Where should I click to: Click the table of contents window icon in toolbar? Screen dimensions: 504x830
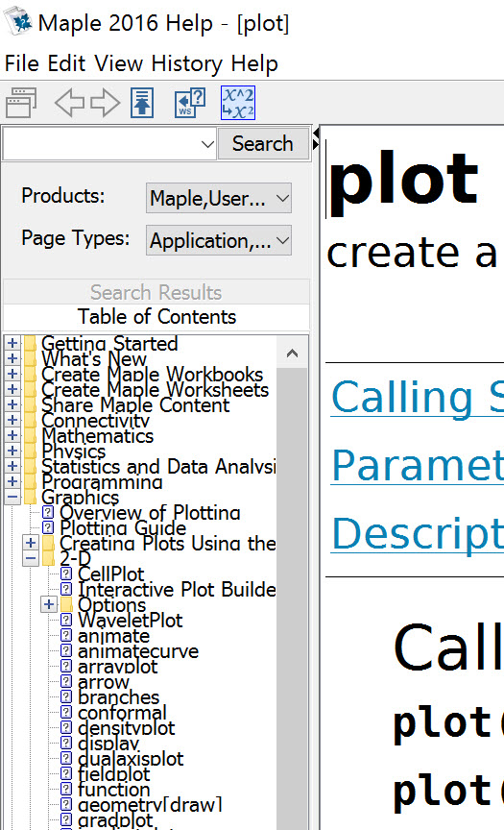21,102
